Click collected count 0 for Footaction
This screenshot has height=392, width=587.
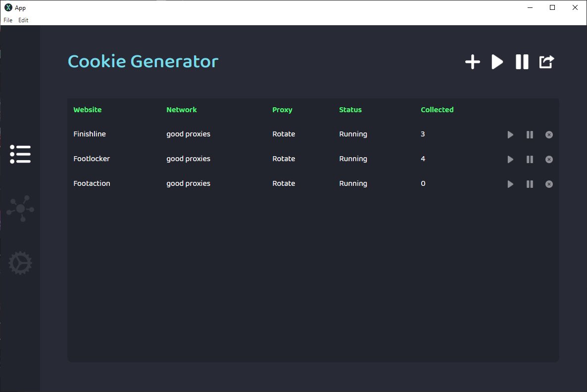pyautogui.click(x=423, y=183)
